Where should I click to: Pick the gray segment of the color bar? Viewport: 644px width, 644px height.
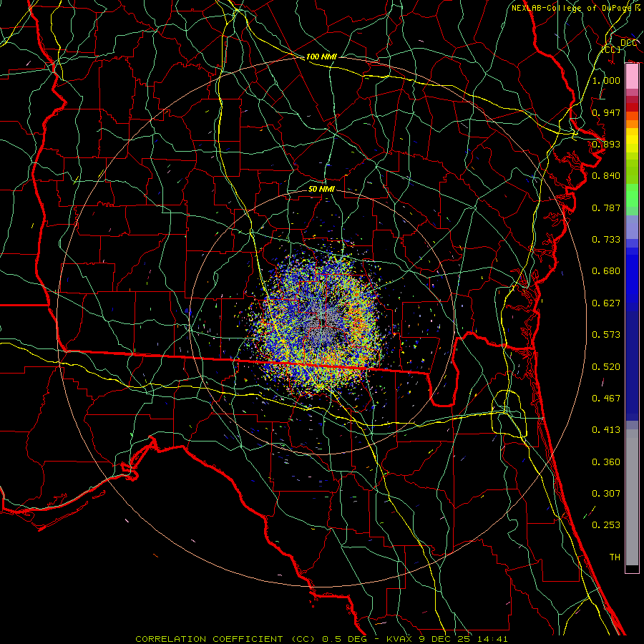(x=632, y=497)
